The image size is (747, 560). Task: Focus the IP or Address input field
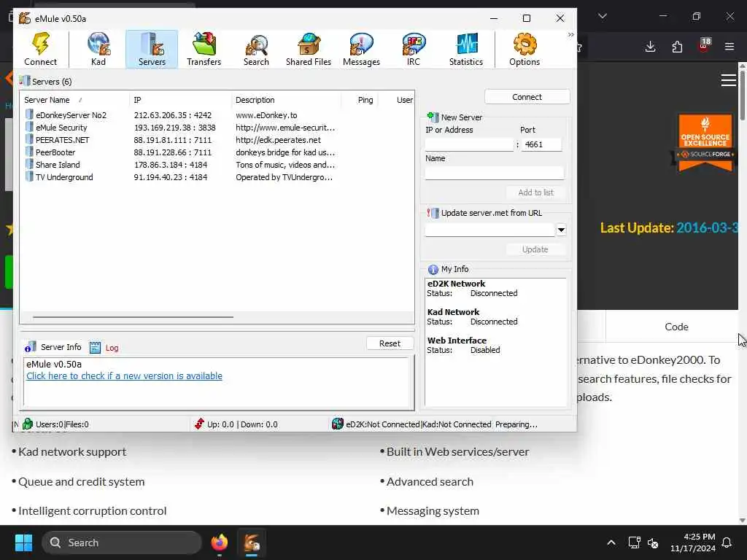[x=469, y=144]
